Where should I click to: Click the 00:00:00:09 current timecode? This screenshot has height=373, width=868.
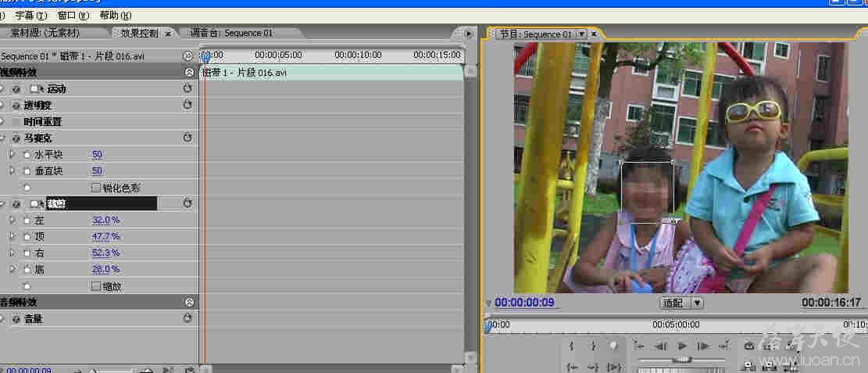(x=524, y=303)
